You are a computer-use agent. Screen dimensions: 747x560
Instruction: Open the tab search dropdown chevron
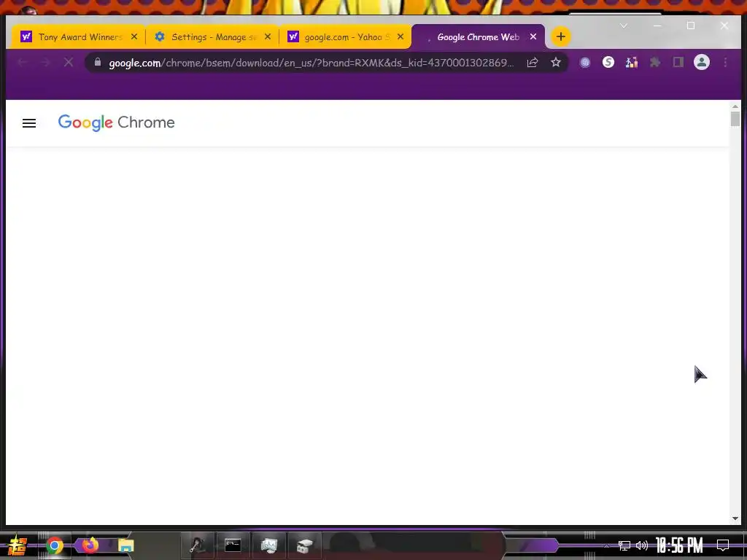(x=624, y=26)
